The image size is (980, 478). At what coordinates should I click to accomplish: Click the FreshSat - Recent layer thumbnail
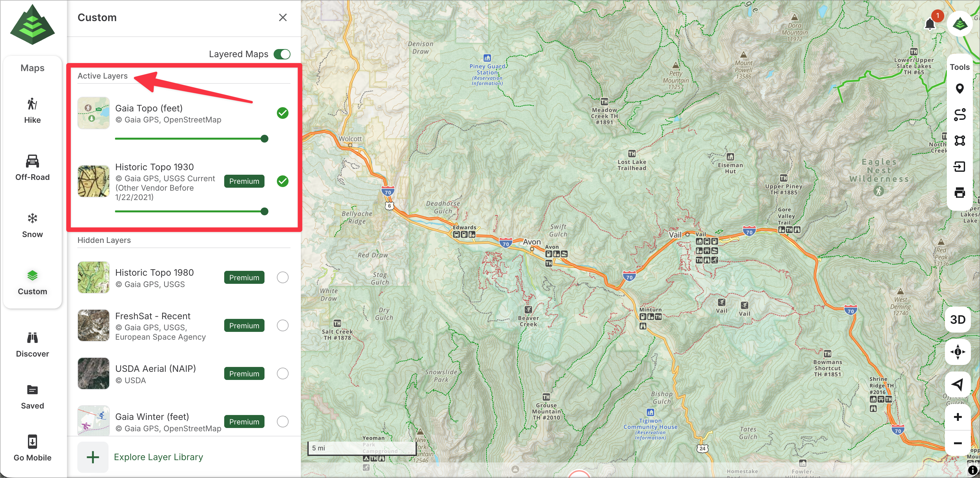pyautogui.click(x=94, y=325)
